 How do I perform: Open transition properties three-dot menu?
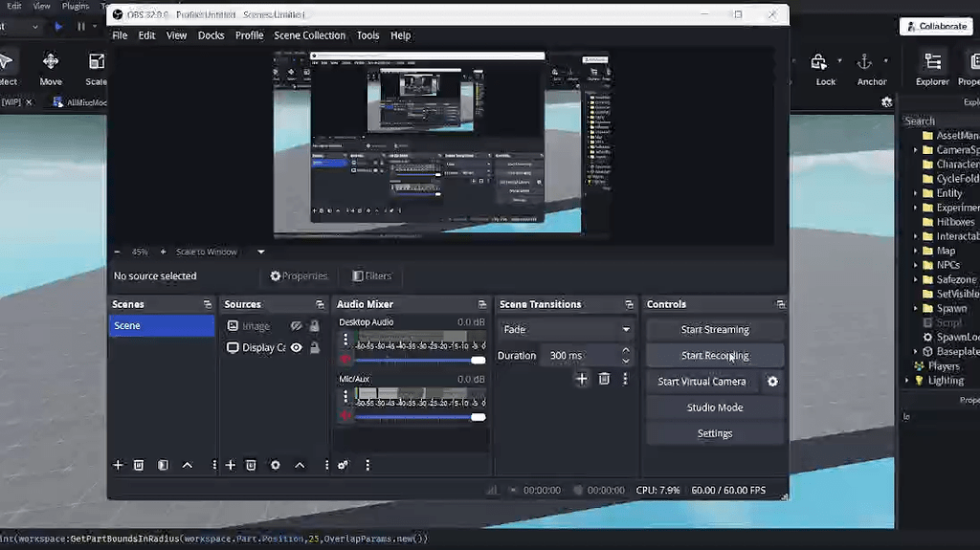tap(625, 379)
